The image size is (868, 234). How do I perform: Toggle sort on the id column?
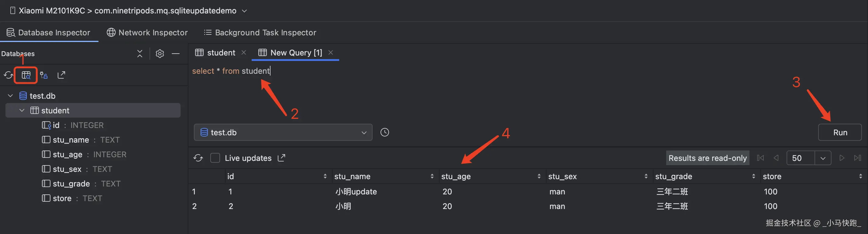325,176
